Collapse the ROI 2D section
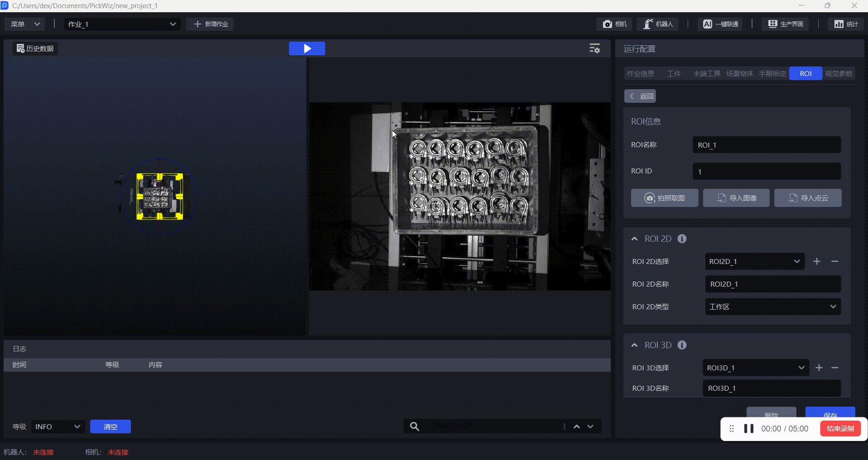 click(635, 239)
